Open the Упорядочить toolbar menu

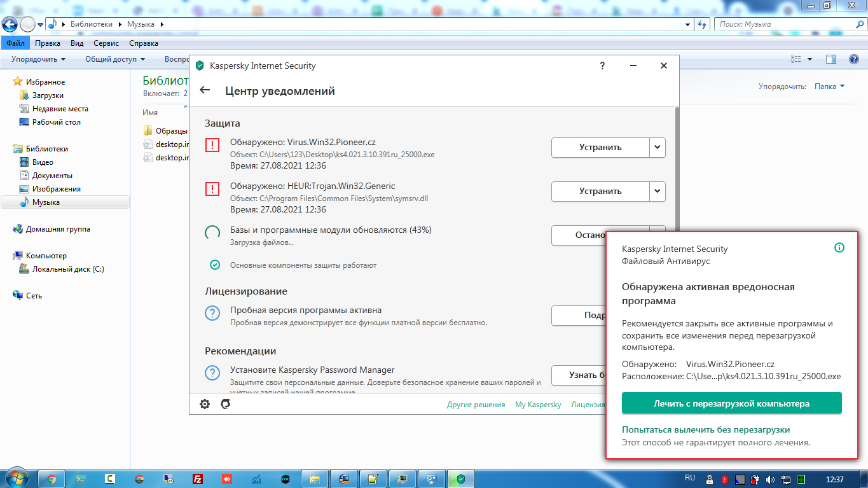[x=39, y=59]
